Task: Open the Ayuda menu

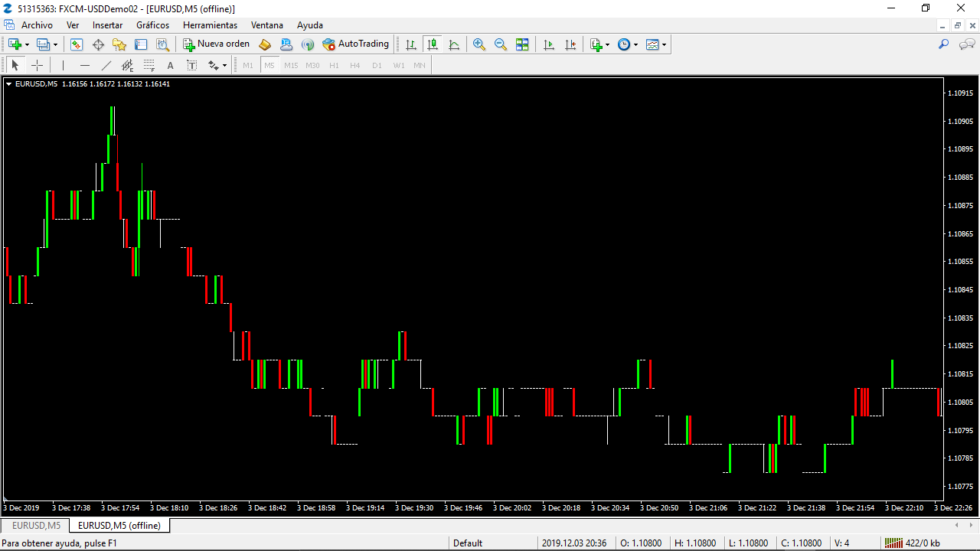Action: tap(310, 25)
